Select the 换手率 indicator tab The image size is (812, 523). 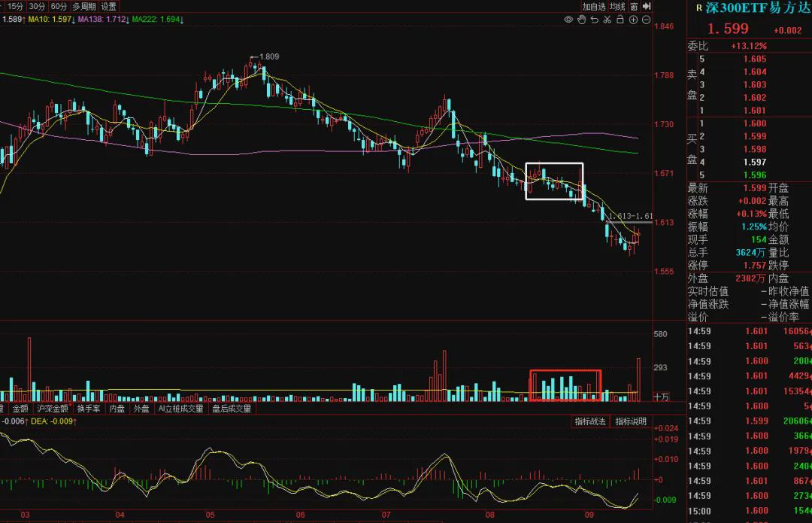[89, 409]
